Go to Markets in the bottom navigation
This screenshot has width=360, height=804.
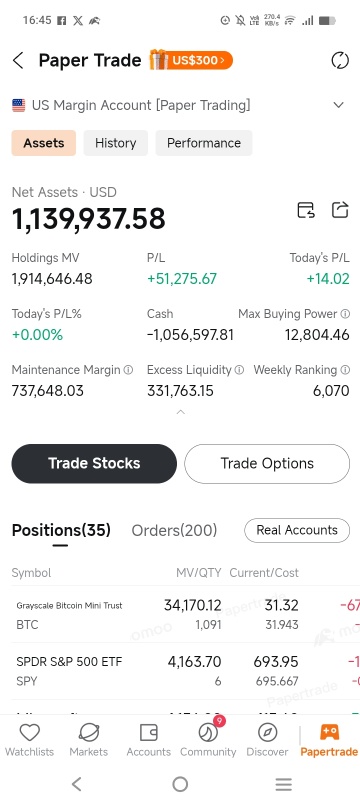[89, 740]
